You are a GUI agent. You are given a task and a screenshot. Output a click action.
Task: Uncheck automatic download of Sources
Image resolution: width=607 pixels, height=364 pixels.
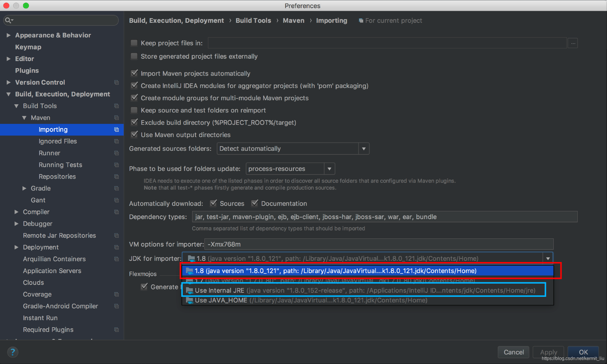coord(213,203)
